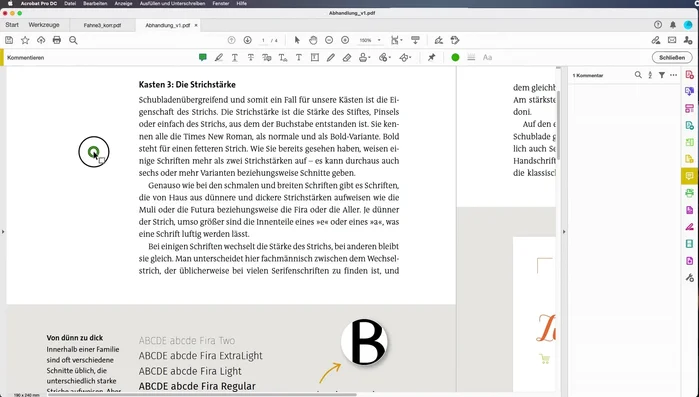Image resolution: width=699 pixels, height=397 pixels.
Task: Add document to starred bookmarks
Action: click(x=25, y=40)
